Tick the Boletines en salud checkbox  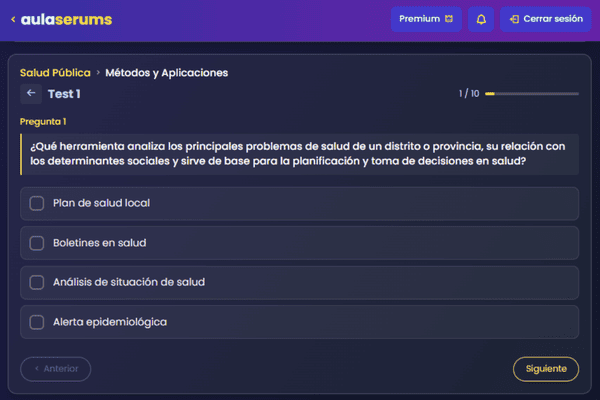pyautogui.click(x=37, y=243)
